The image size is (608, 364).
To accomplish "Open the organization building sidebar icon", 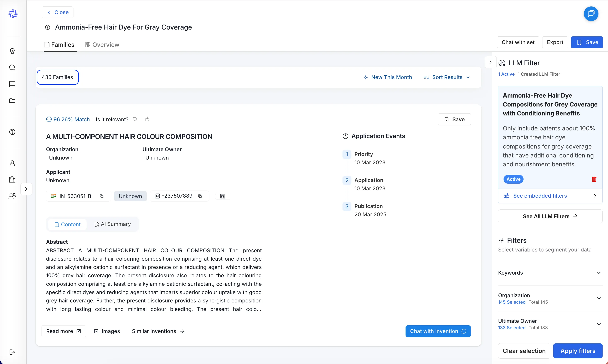I will pyautogui.click(x=12, y=180).
